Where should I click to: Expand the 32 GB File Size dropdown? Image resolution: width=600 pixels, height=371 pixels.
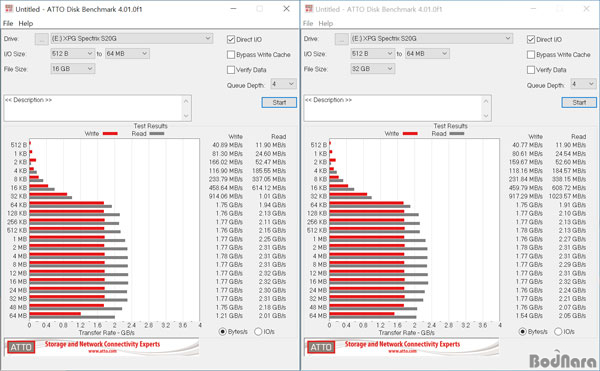(373, 69)
